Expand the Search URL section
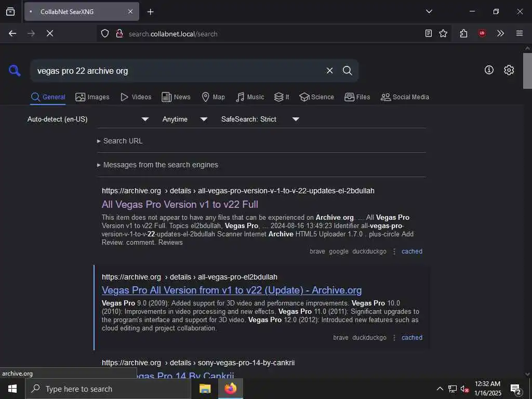532x399 pixels. (120, 141)
